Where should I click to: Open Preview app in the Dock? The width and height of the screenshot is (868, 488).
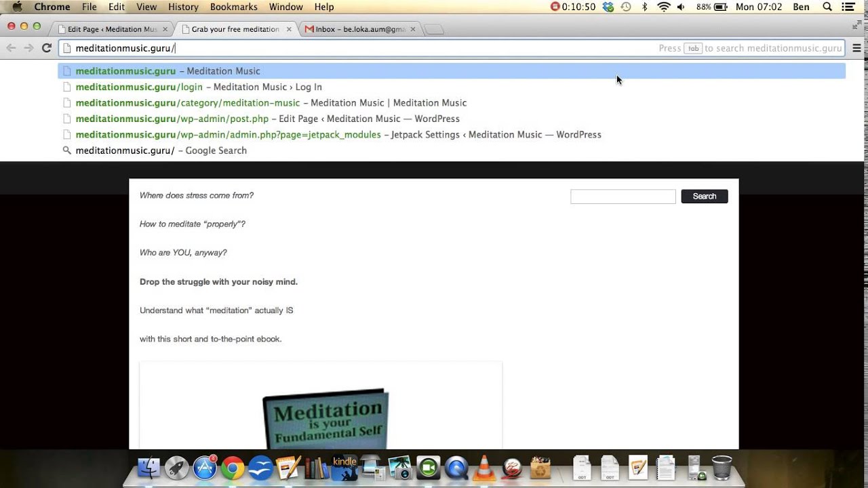(x=372, y=468)
